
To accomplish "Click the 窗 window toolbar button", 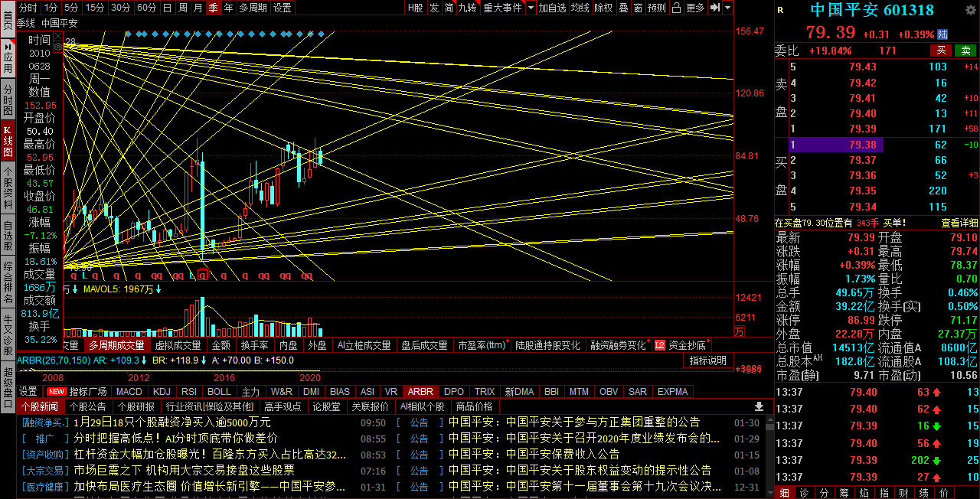I will pos(638,8).
